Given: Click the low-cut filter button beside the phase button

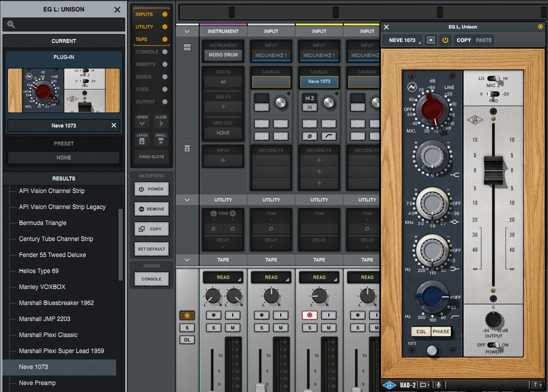Looking at the screenshot, I should point(328,136).
